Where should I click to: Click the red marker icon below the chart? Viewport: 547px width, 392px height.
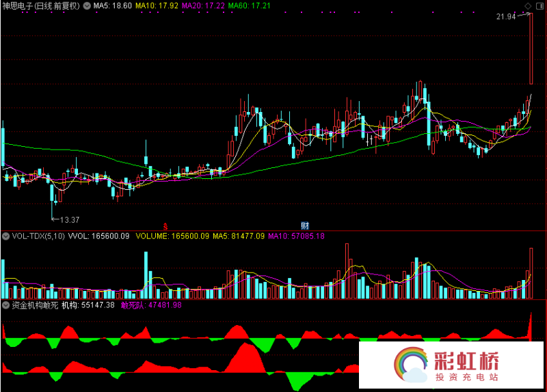[x=165, y=225]
